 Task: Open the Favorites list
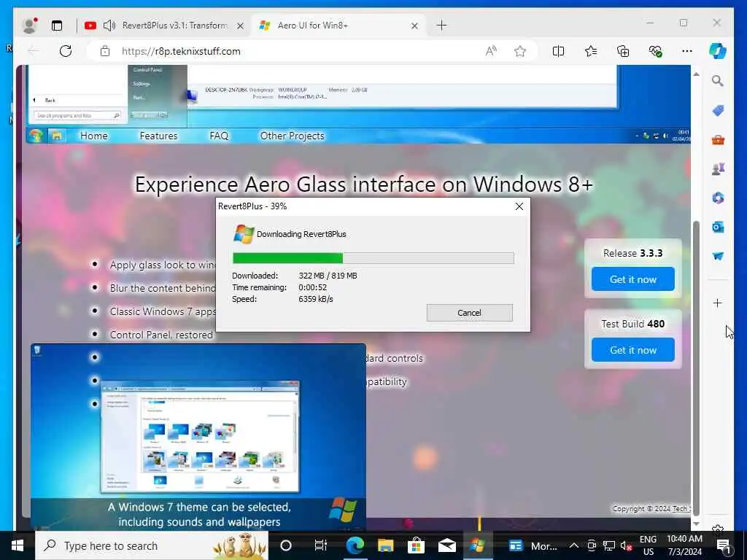point(591,51)
